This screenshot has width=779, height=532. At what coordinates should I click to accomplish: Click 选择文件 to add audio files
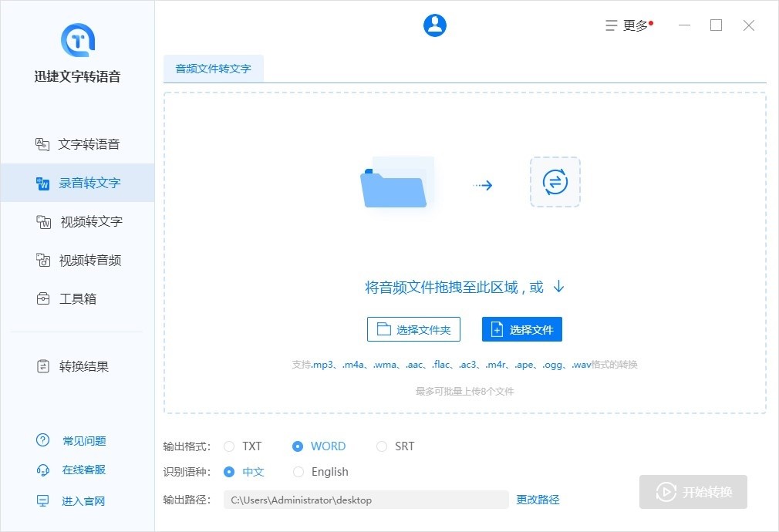pos(521,328)
